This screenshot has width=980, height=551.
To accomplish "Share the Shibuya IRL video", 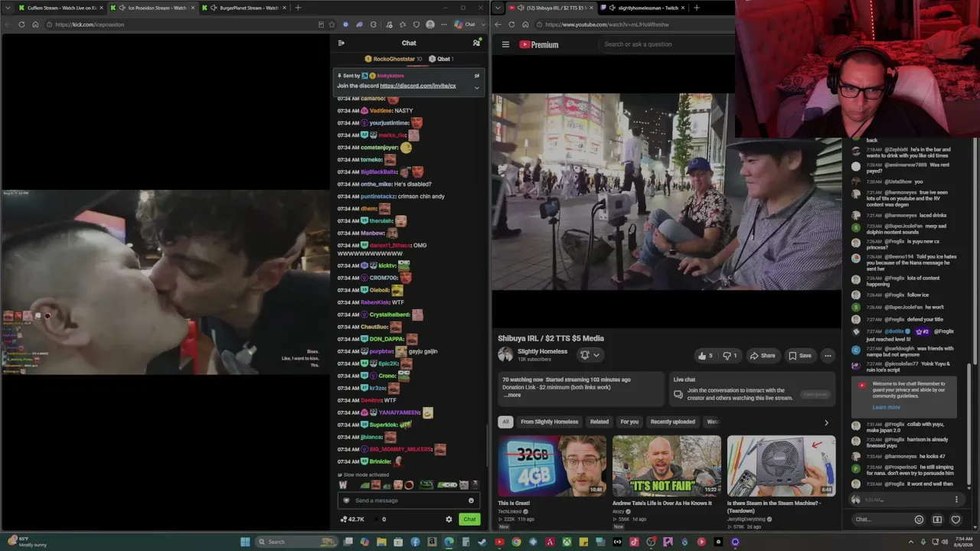I will point(763,355).
